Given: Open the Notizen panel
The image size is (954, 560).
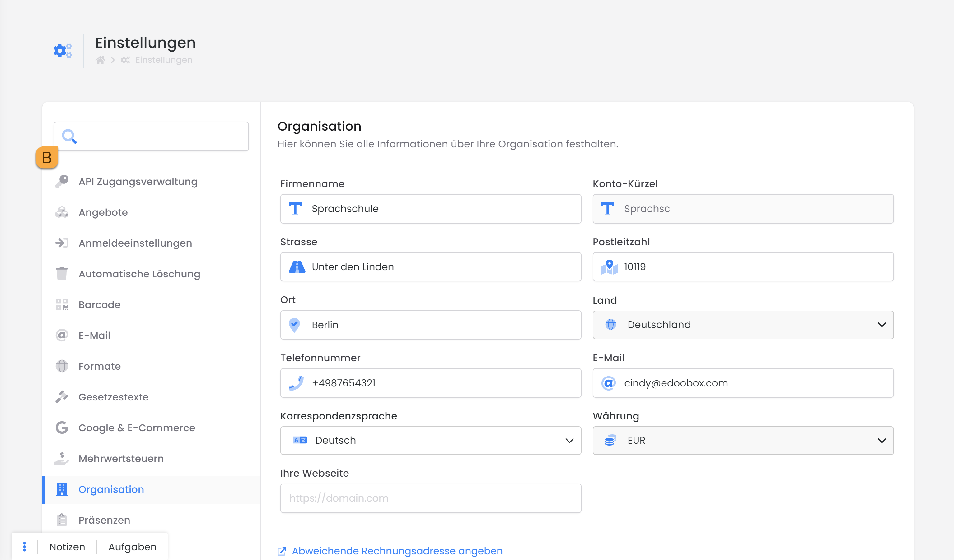Looking at the screenshot, I should pos(67,547).
